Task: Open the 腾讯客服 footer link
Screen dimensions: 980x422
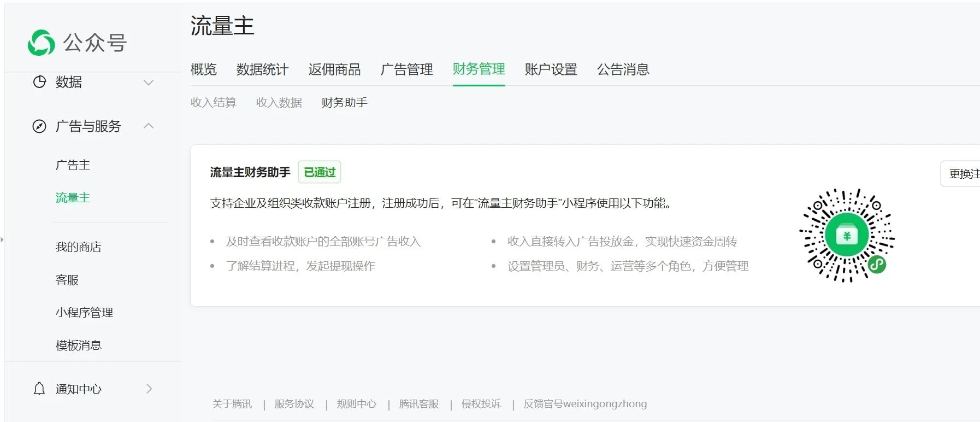Action: 419,404
